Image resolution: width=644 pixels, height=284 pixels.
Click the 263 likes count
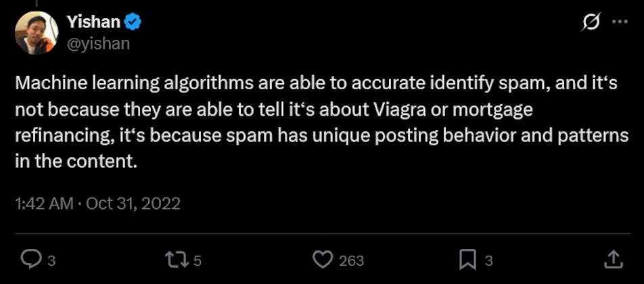point(352,260)
